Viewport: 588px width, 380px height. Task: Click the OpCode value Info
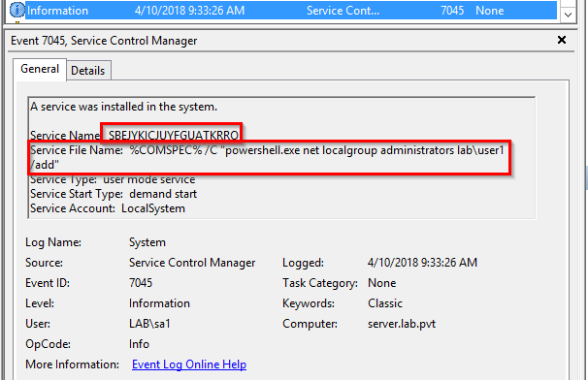(139, 344)
